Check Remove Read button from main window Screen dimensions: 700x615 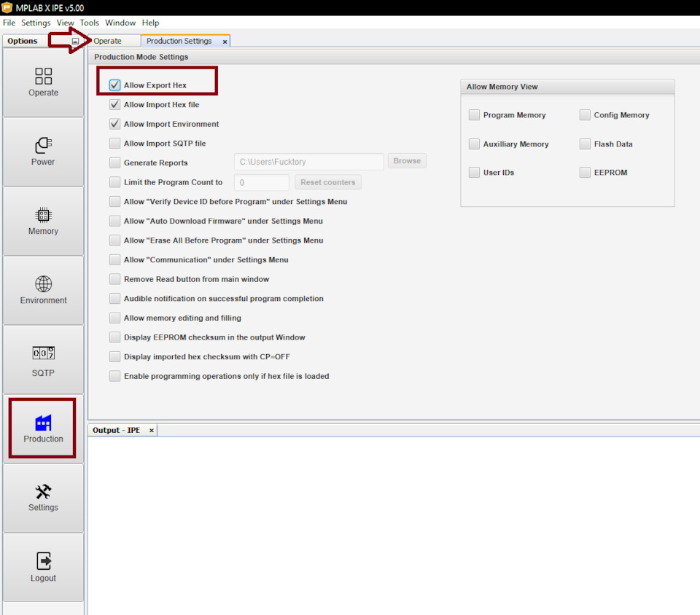(x=114, y=279)
